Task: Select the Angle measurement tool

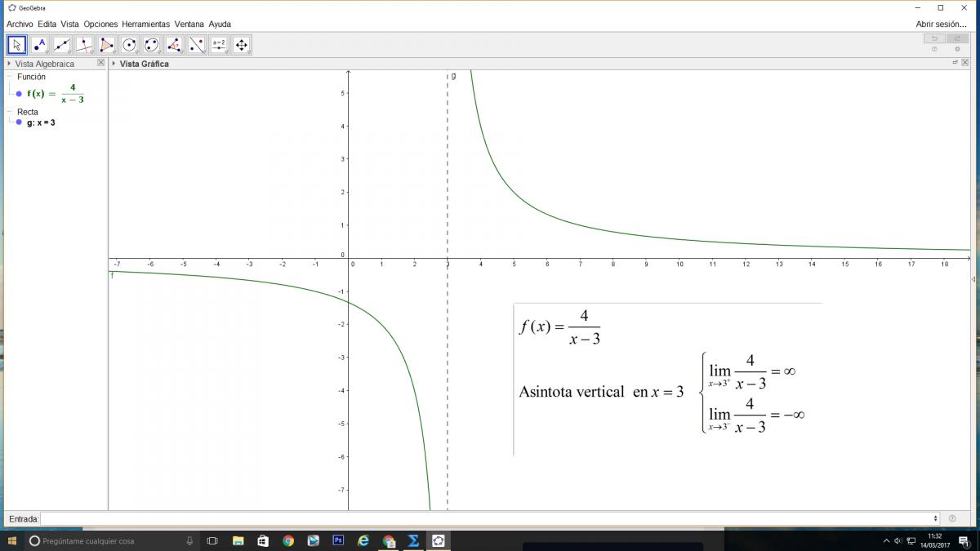Action: 174,45
